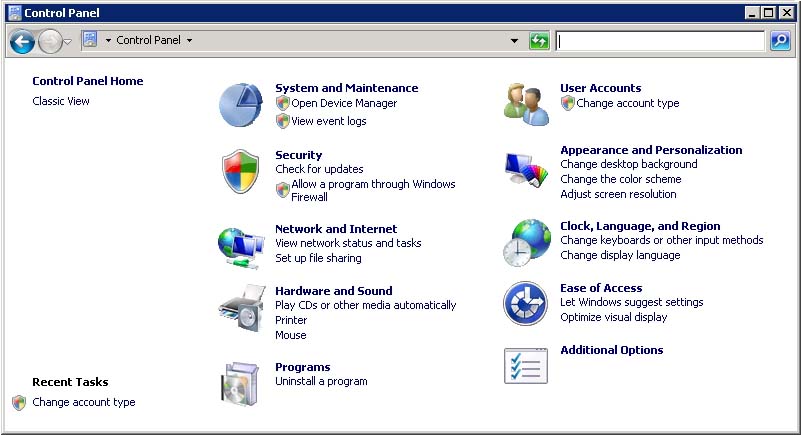Click the Forward arrow button
The image size is (801, 435).
50,41
